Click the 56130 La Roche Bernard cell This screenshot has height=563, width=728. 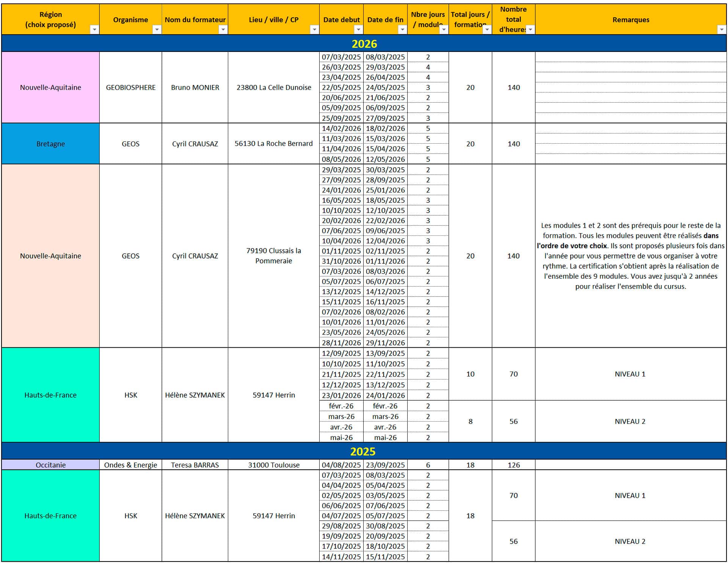[274, 144]
